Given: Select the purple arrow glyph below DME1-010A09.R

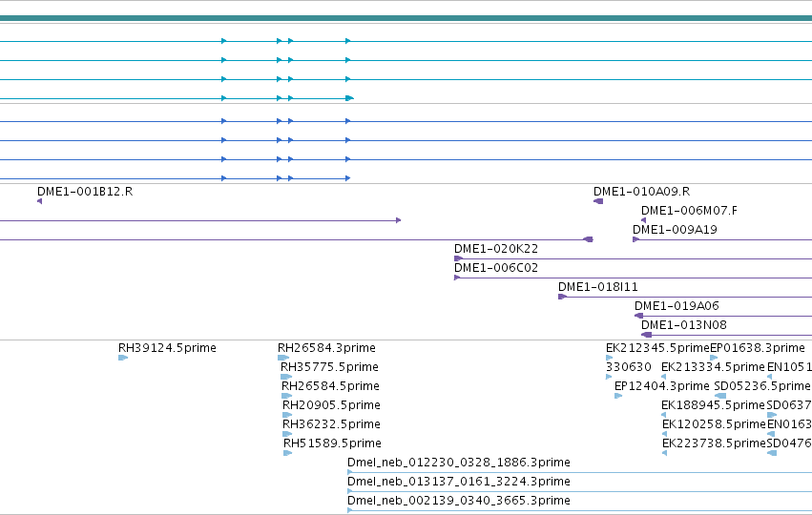Looking at the screenshot, I should click(598, 201).
